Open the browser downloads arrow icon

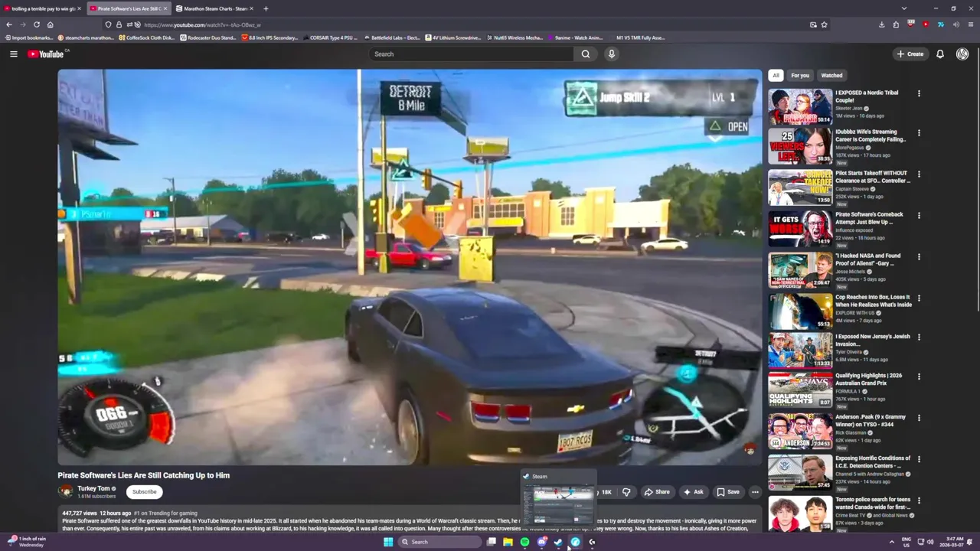pyautogui.click(x=882, y=24)
